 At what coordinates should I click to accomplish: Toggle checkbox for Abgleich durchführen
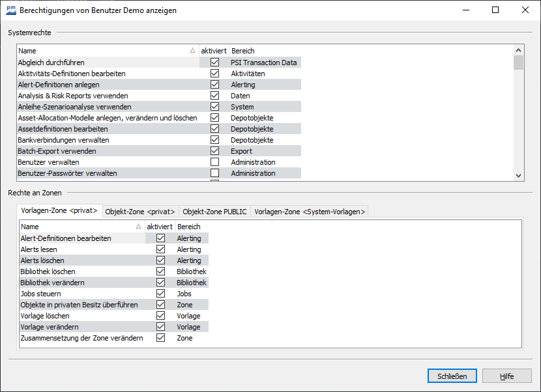click(214, 63)
